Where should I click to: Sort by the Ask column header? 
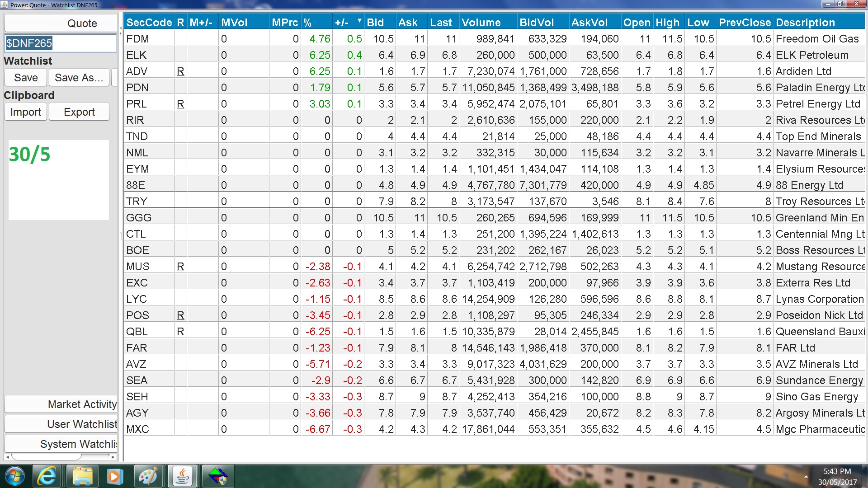point(411,23)
